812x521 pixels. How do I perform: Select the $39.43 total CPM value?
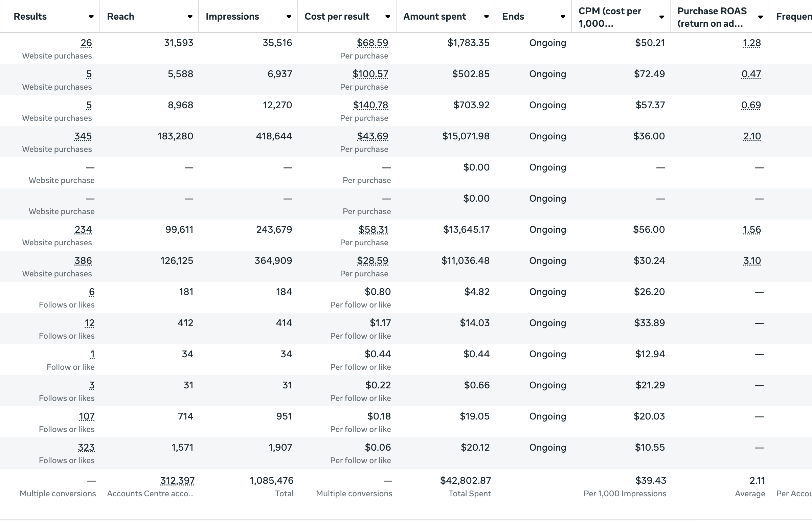pyautogui.click(x=651, y=481)
